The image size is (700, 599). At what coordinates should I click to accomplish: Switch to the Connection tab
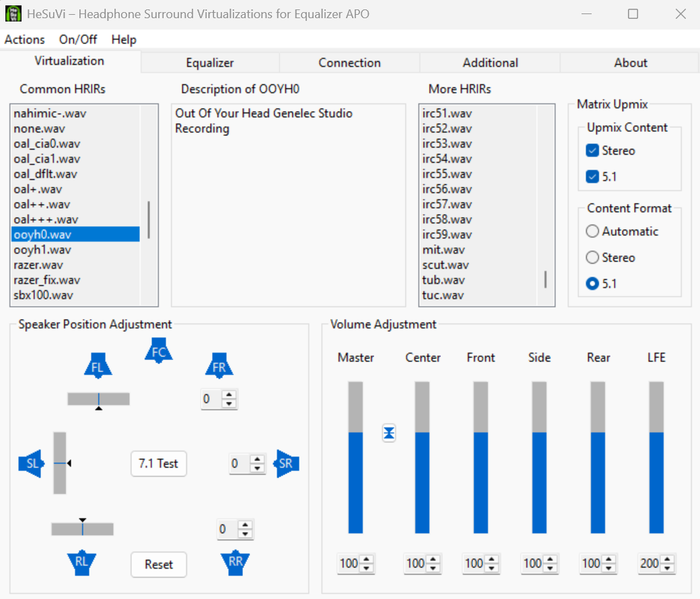pyautogui.click(x=349, y=63)
